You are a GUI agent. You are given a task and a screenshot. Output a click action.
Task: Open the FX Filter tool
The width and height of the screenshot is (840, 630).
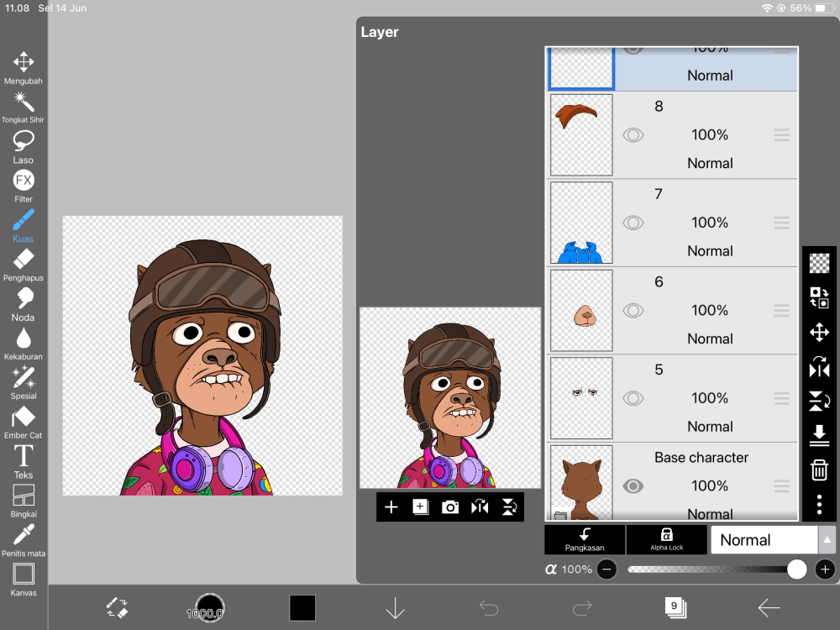click(x=23, y=186)
